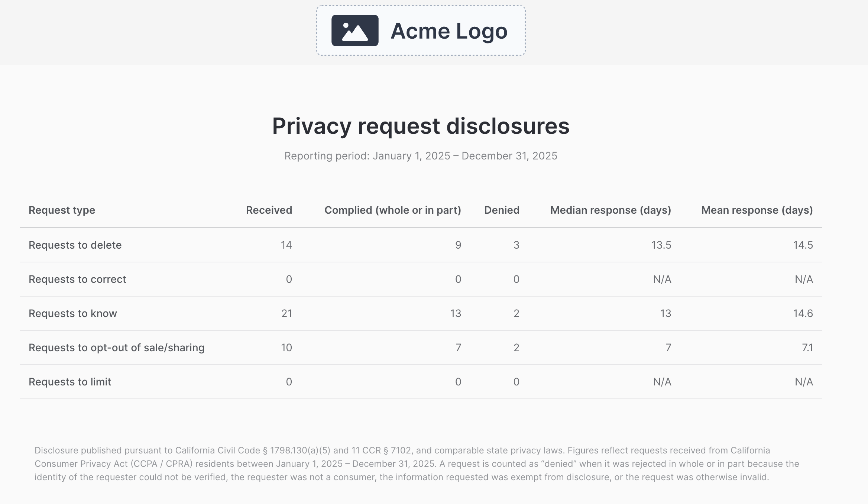Click the value 21 under Received
This screenshot has height=504, width=868.
pos(286,313)
